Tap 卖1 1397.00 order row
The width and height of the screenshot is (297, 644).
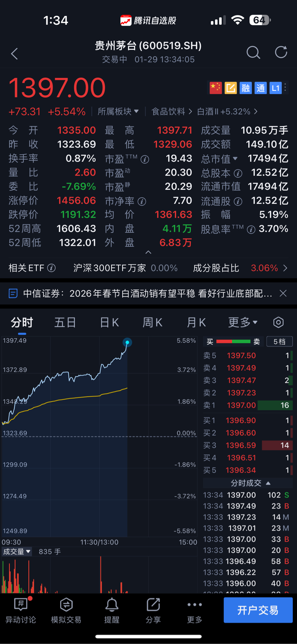248,405
